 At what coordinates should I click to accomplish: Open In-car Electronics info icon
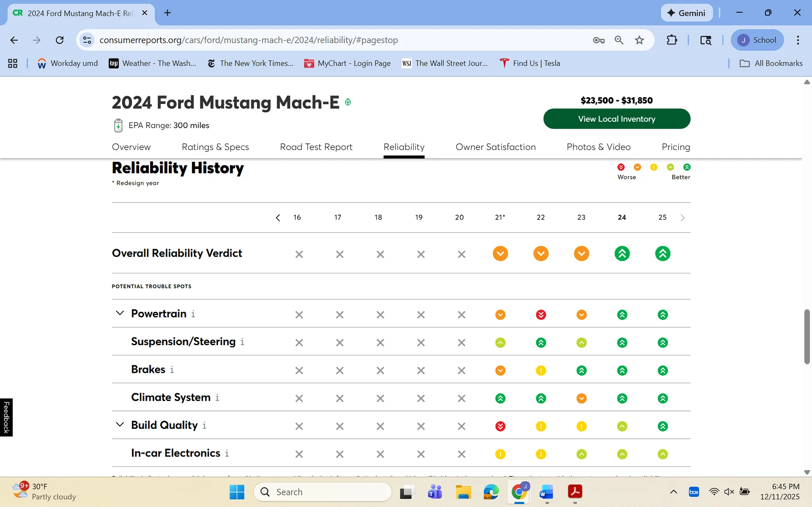(x=227, y=453)
